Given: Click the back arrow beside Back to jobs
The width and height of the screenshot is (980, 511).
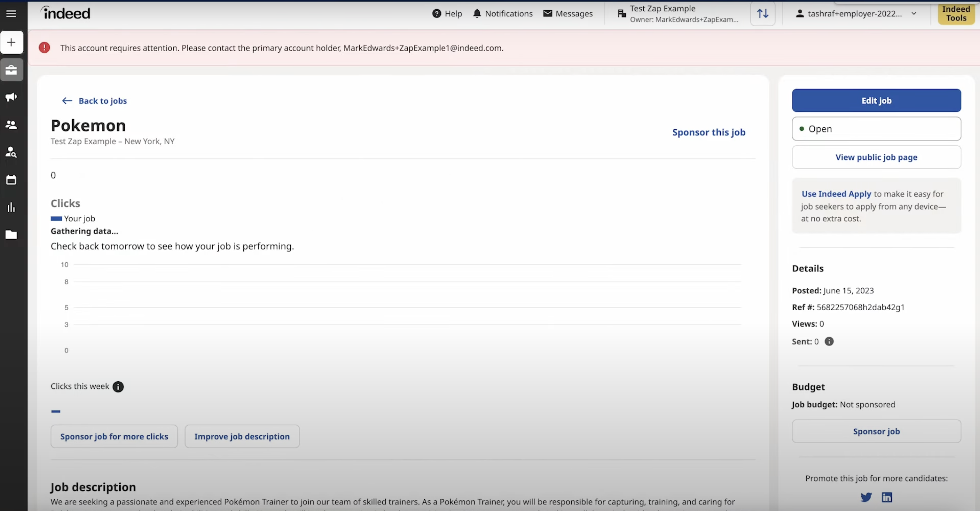Looking at the screenshot, I should [67, 101].
